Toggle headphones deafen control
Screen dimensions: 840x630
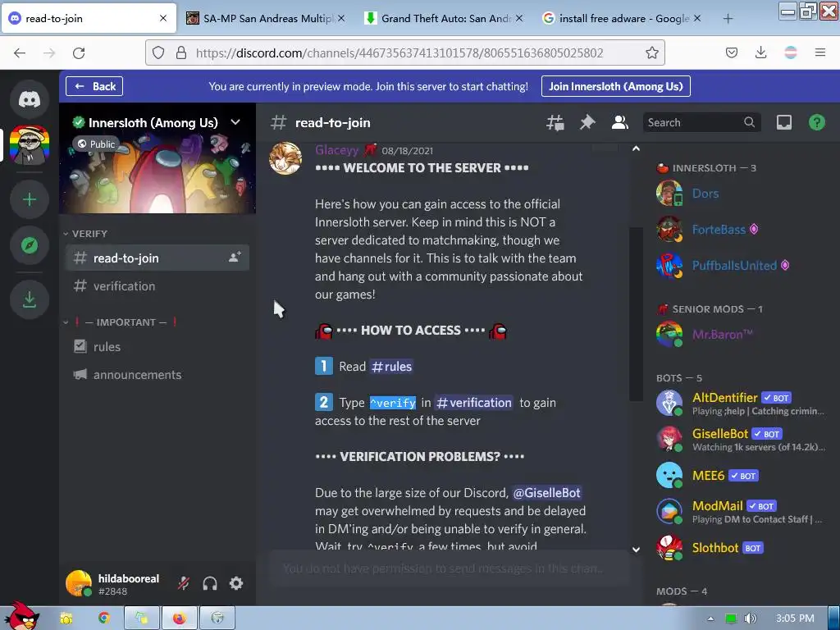point(210,583)
